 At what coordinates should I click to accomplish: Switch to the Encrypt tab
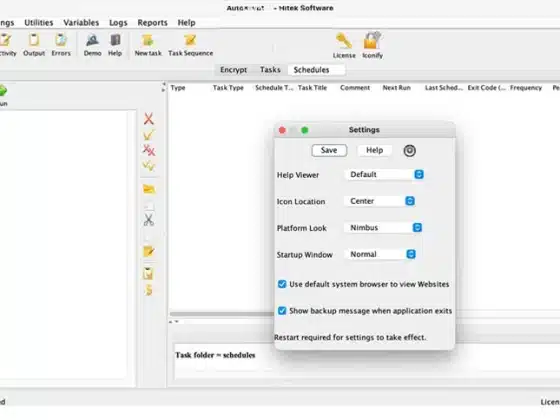pyautogui.click(x=233, y=70)
